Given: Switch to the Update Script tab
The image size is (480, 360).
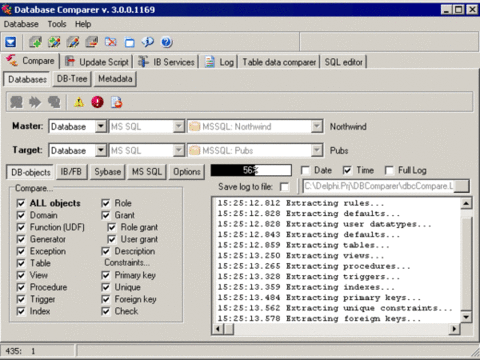Looking at the screenshot, I should [97, 62].
